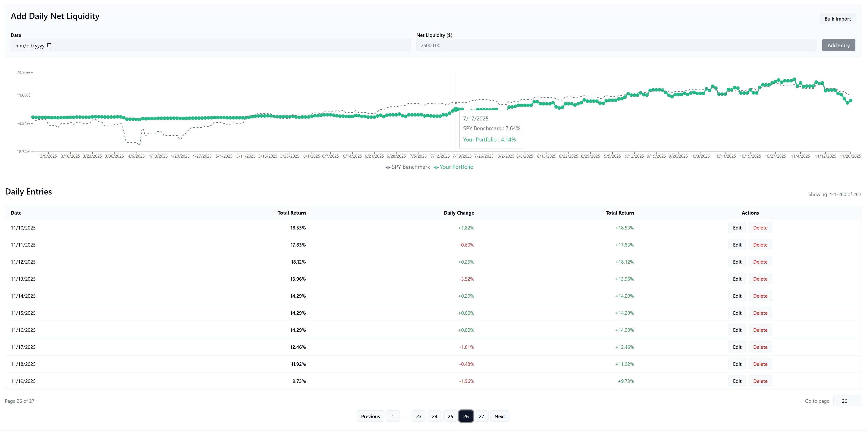Select page 24 in pagination
The height and width of the screenshot is (431, 868).
[435, 416]
